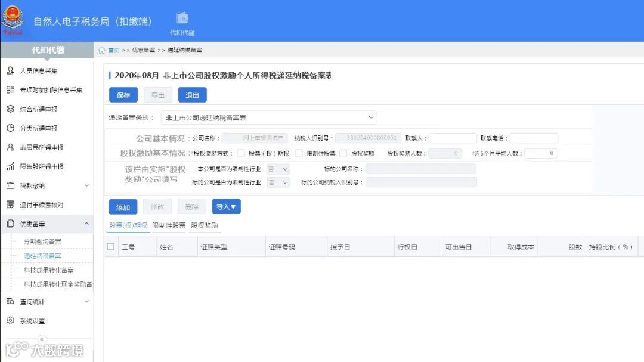Click the 限售股所得申报 chart icon
Image resolution: width=644 pixels, height=362 pixels.
(x=10, y=166)
